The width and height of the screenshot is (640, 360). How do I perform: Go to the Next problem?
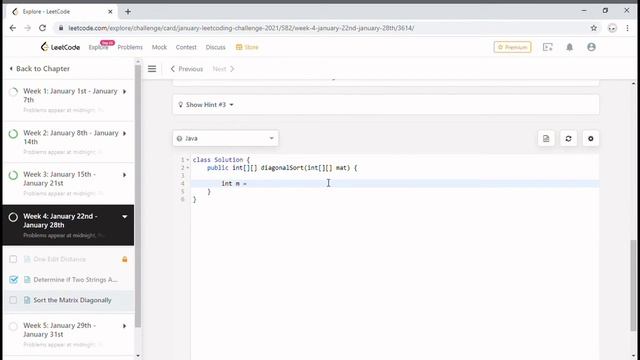tap(224, 69)
